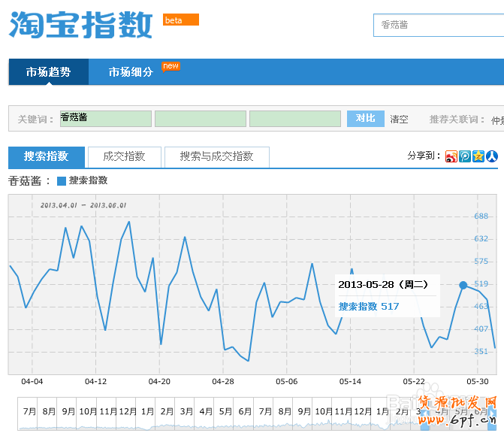Viewport: 504px width, 436px height.
Task: Click the orange beta badge
Action: pyautogui.click(x=181, y=20)
